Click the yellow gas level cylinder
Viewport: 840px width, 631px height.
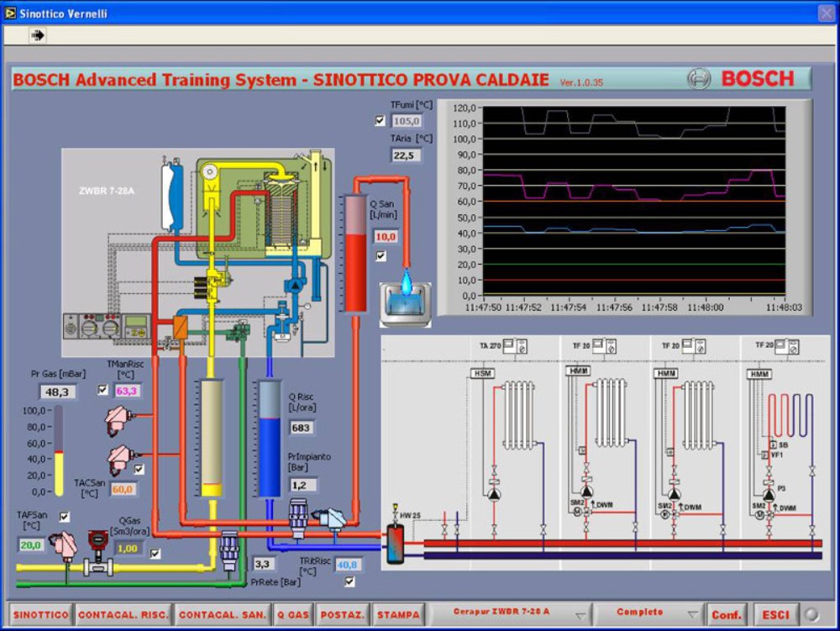click(x=211, y=438)
